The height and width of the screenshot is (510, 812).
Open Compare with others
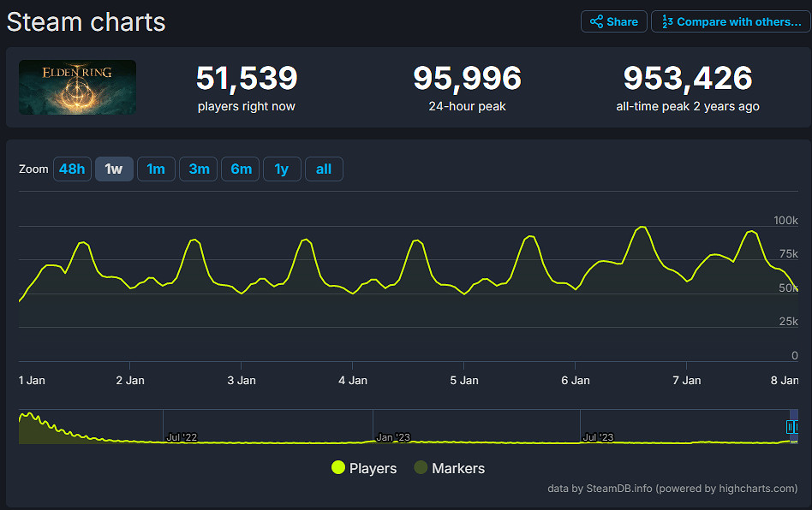tap(730, 21)
